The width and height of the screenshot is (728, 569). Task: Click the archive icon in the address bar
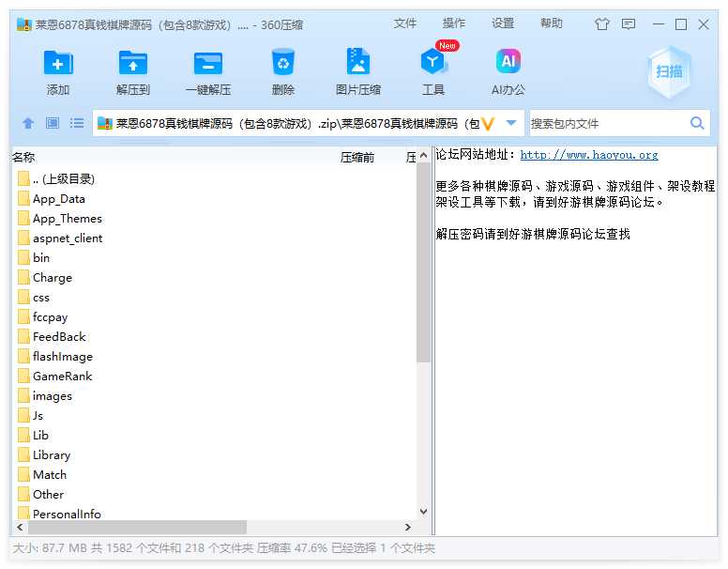[x=104, y=123]
